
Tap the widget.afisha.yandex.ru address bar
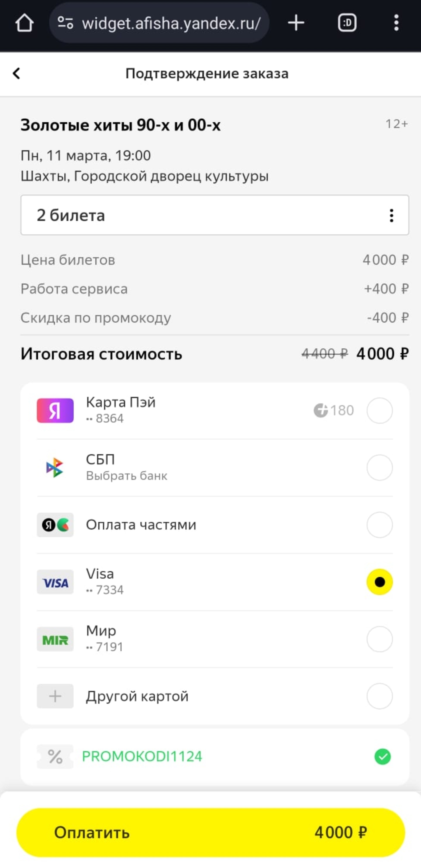pyautogui.click(x=171, y=23)
